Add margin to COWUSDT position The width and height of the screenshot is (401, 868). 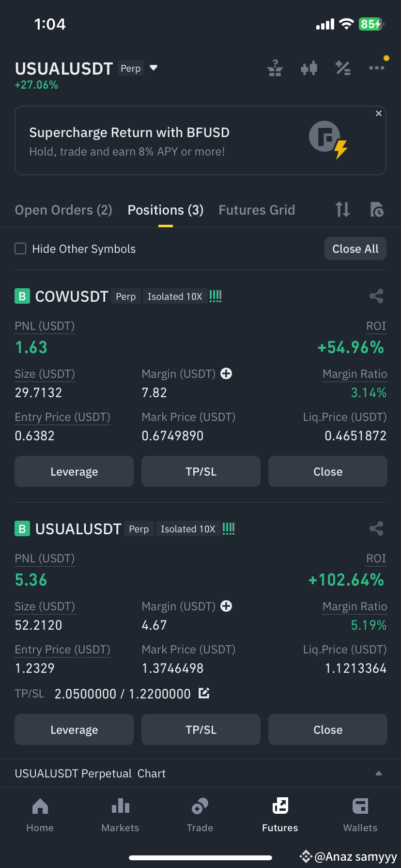click(226, 373)
